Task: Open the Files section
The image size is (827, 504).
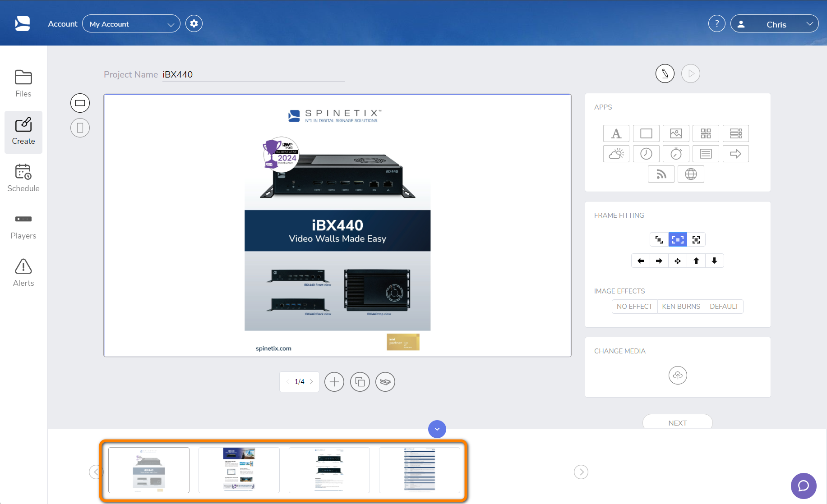Action: pos(23,84)
